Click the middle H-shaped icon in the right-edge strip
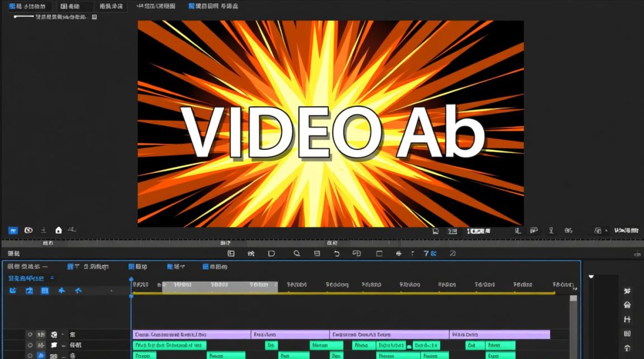Image resolution: width=644 pixels, height=359 pixels. pyautogui.click(x=627, y=319)
